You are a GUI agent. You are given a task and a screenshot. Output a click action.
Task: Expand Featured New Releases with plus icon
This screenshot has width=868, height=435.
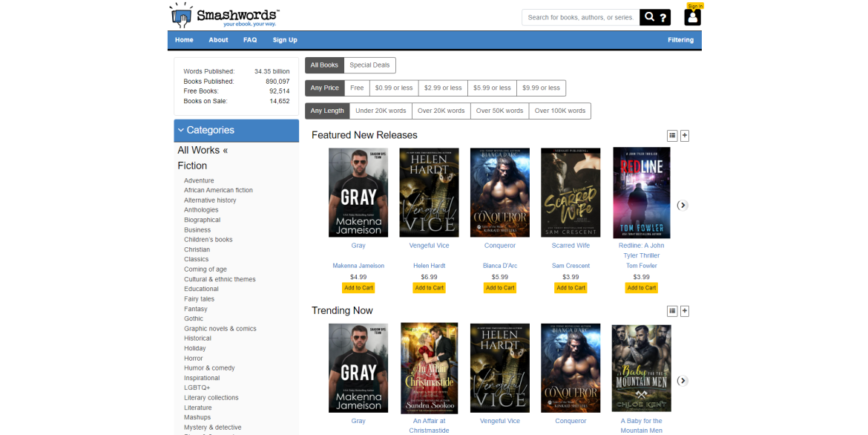(685, 135)
